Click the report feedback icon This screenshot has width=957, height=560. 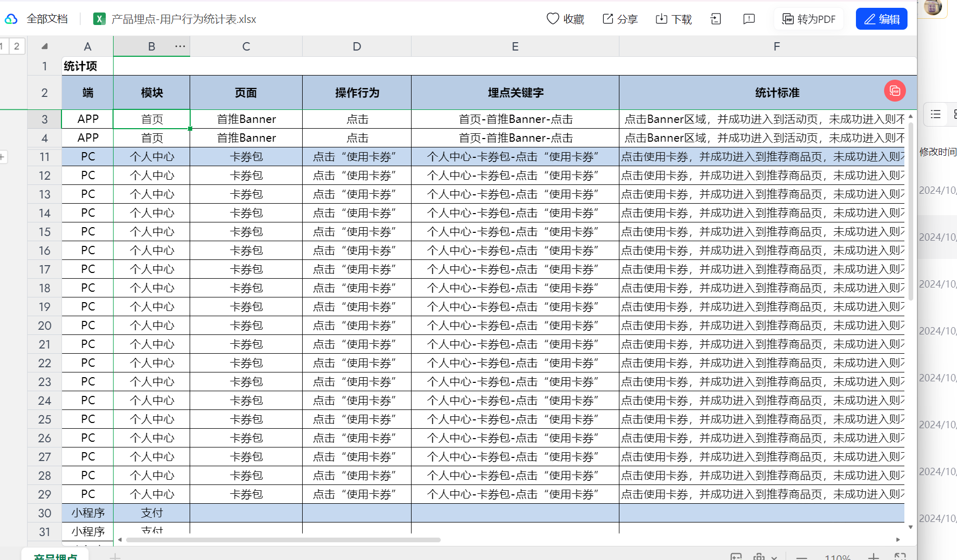pos(749,19)
